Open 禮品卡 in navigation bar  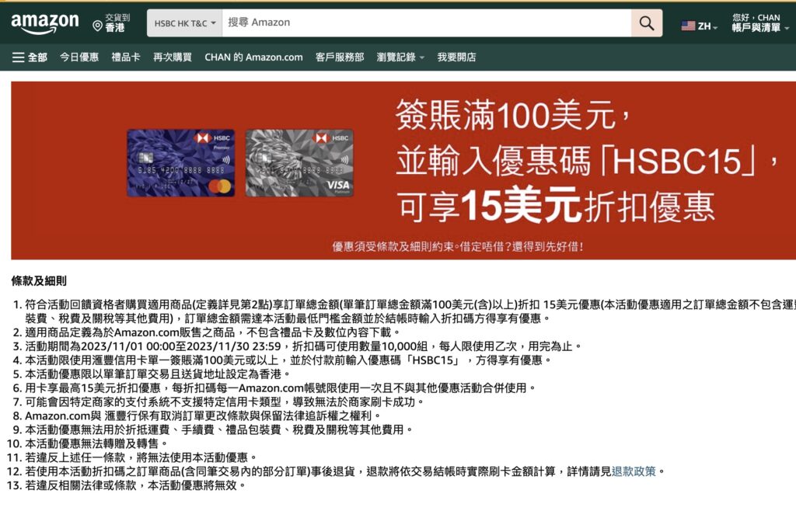[125, 57]
